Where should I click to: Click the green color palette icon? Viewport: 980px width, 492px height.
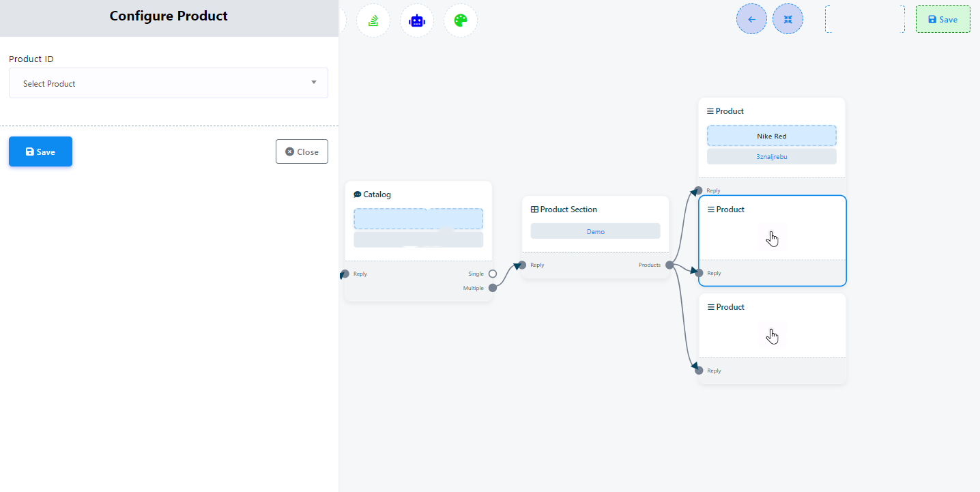click(x=461, y=20)
